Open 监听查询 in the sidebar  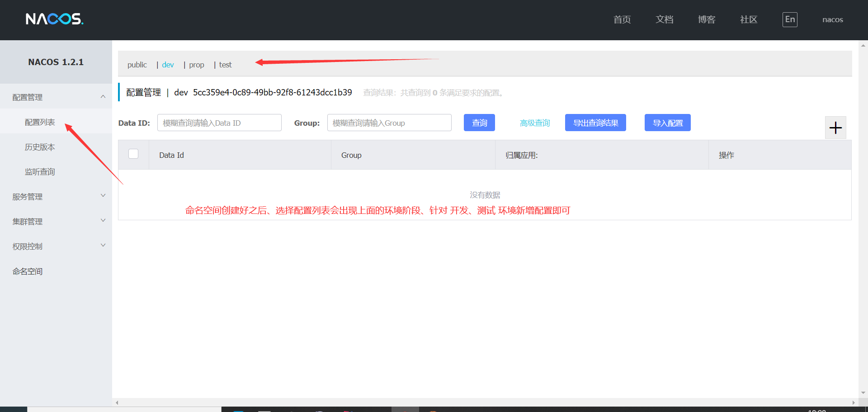click(x=40, y=172)
